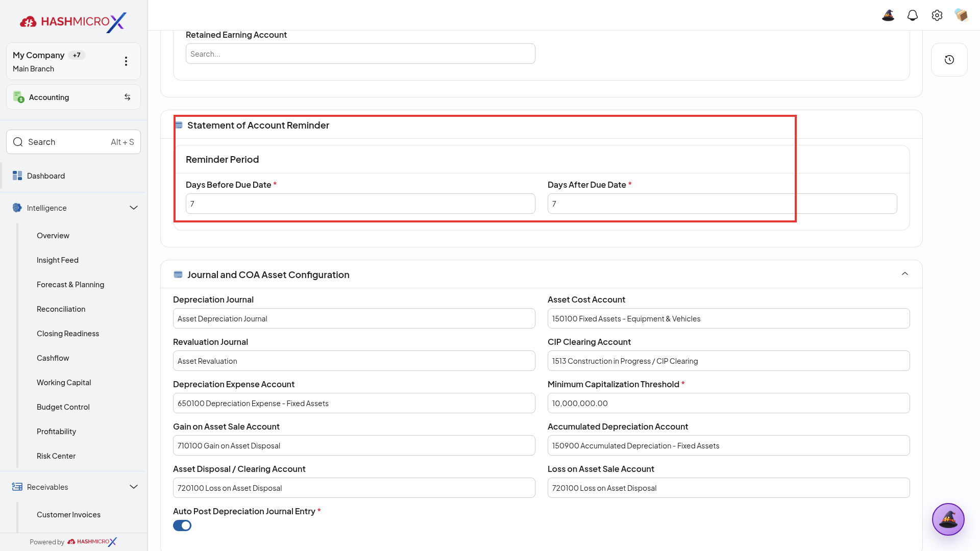This screenshot has height=551, width=980.
Task: Open Customer Invoices link
Action: [68, 514]
